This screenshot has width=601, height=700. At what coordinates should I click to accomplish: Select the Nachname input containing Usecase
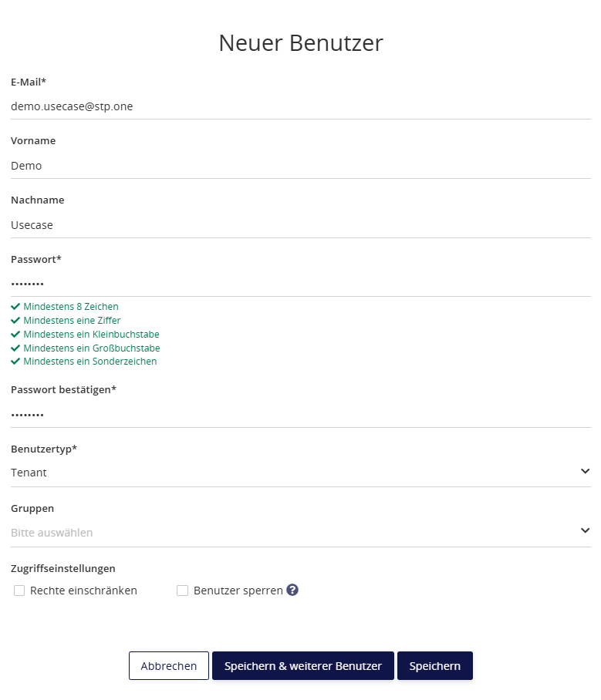(300, 225)
